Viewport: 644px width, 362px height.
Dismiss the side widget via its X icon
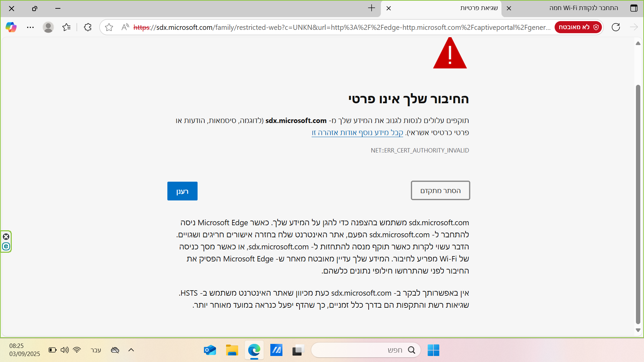click(6, 237)
